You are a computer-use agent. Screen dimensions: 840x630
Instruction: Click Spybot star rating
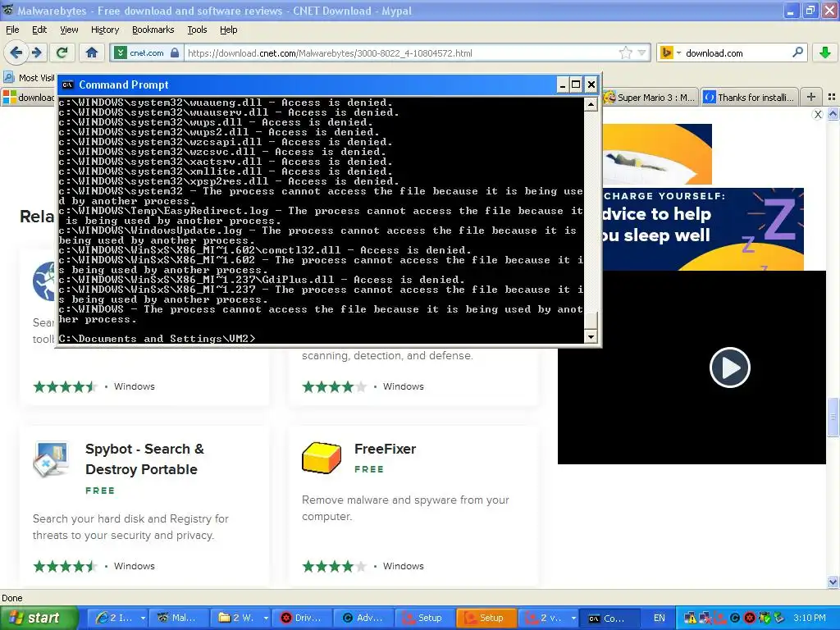coord(65,566)
